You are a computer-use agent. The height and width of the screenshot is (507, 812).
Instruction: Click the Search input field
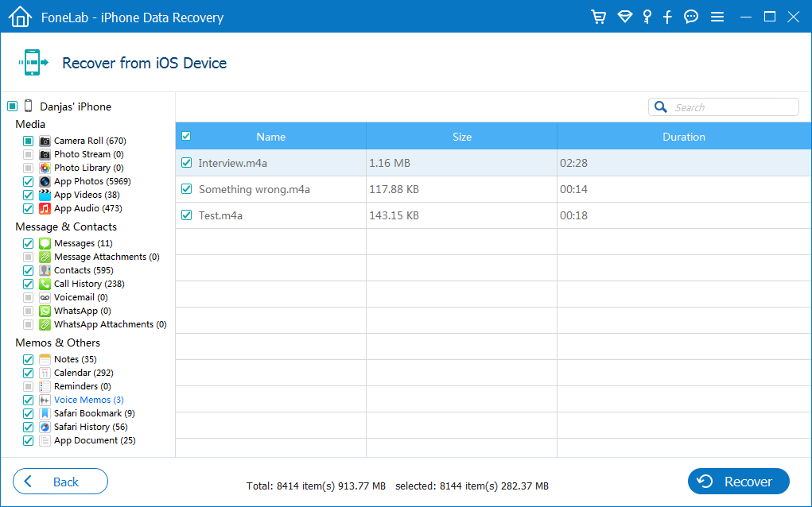click(732, 107)
